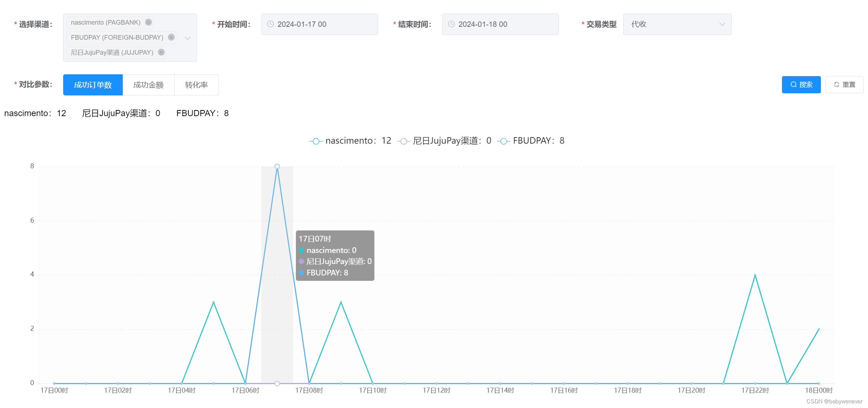Screen dimensions: 868x408
Task: Remove the nascimento (PAGBANK) channel tag
Action: coord(148,22)
